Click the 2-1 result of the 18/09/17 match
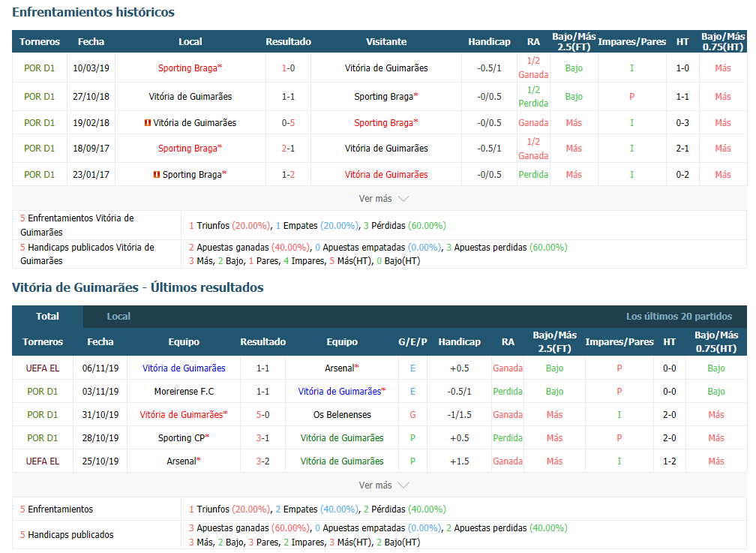756x553 pixels. click(288, 149)
